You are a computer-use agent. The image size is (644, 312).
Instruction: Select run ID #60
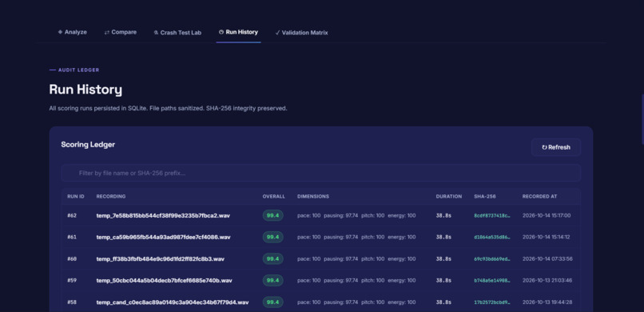tap(72, 259)
